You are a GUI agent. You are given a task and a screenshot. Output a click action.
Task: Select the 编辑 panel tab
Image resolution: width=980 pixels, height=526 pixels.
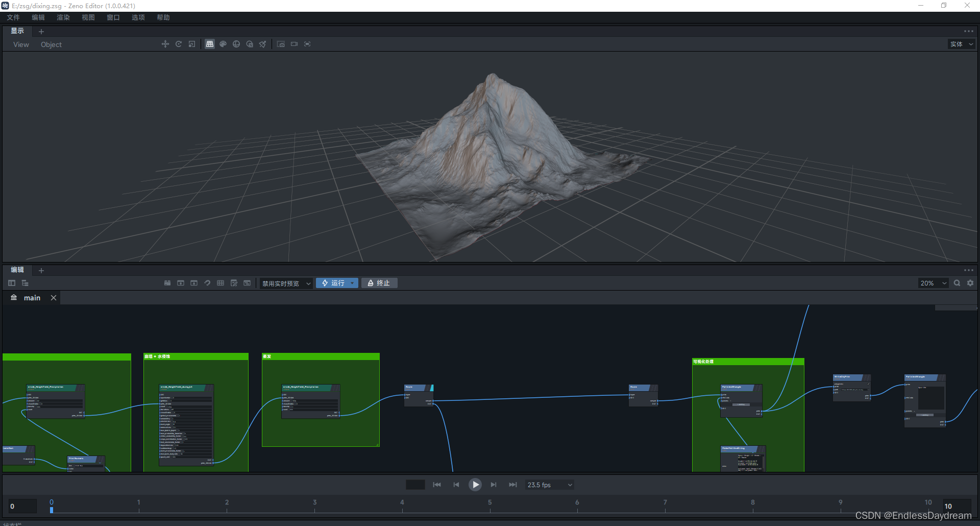pyautogui.click(x=17, y=270)
